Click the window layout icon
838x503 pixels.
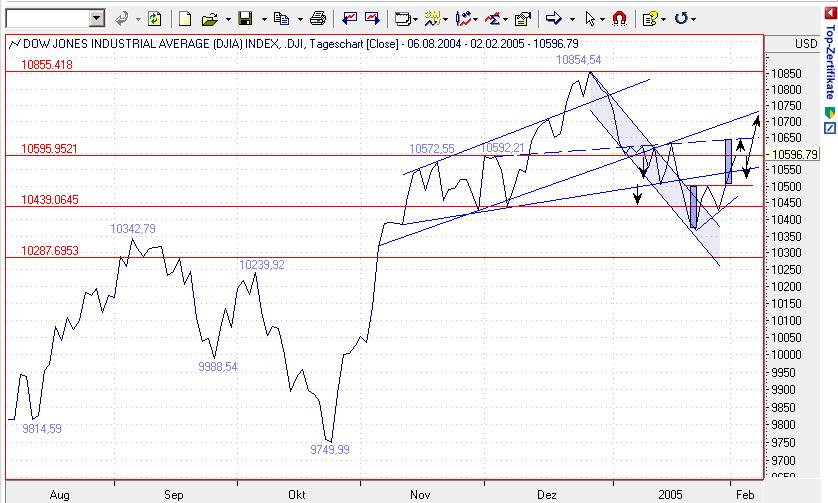point(402,20)
